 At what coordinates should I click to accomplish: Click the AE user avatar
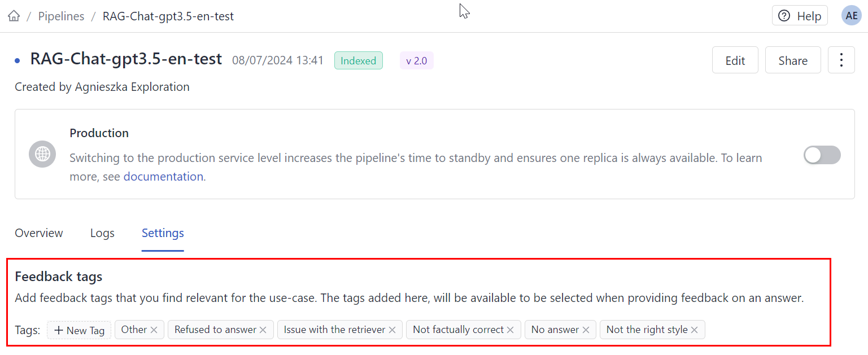(852, 15)
